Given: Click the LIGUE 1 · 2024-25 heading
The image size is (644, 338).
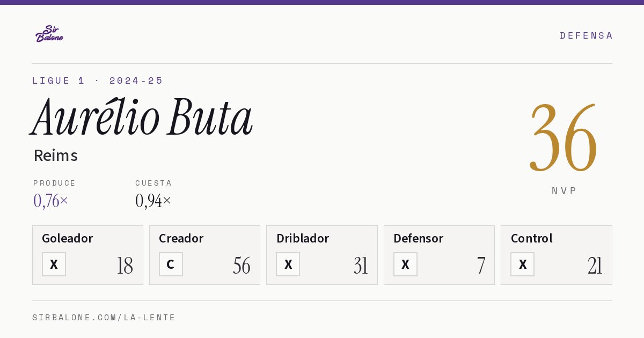Looking at the screenshot, I should (98, 80).
